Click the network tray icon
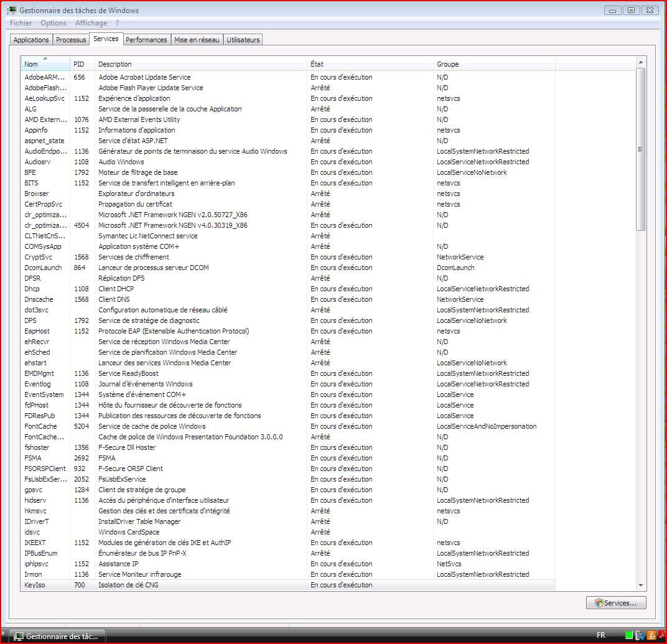 pyautogui.click(x=640, y=635)
